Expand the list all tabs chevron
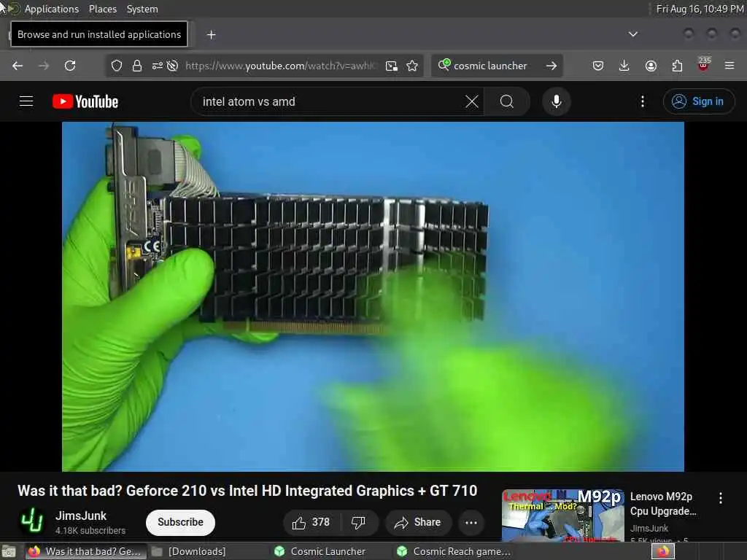This screenshot has height=560, width=747. (x=633, y=34)
